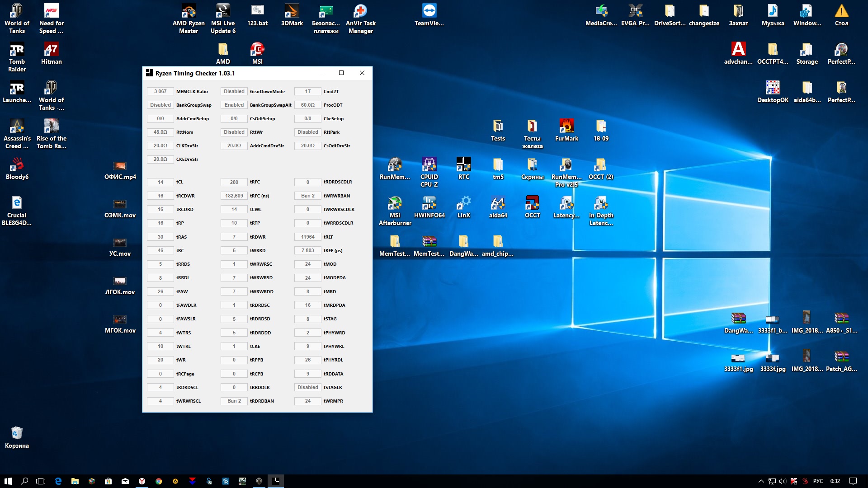Open the Recycle Bin (Корзина)
Viewport: 868px width, 488px height.
[x=17, y=434]
